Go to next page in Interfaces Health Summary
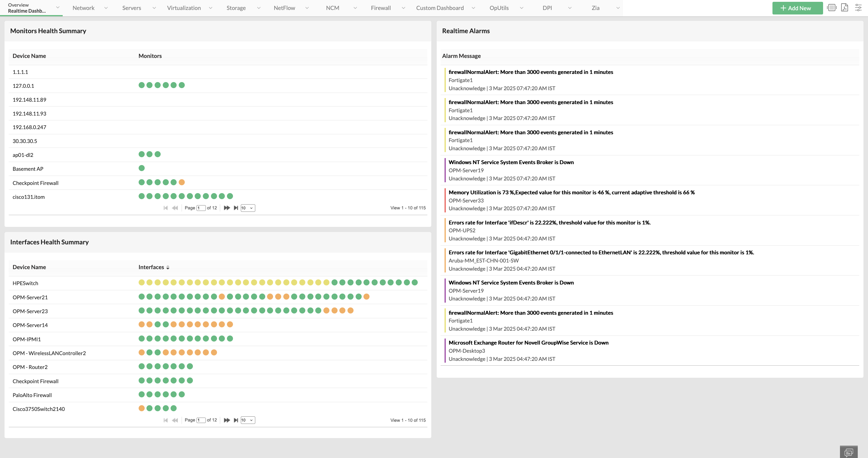This screenshot has width=868, height=458. (227, 420)
